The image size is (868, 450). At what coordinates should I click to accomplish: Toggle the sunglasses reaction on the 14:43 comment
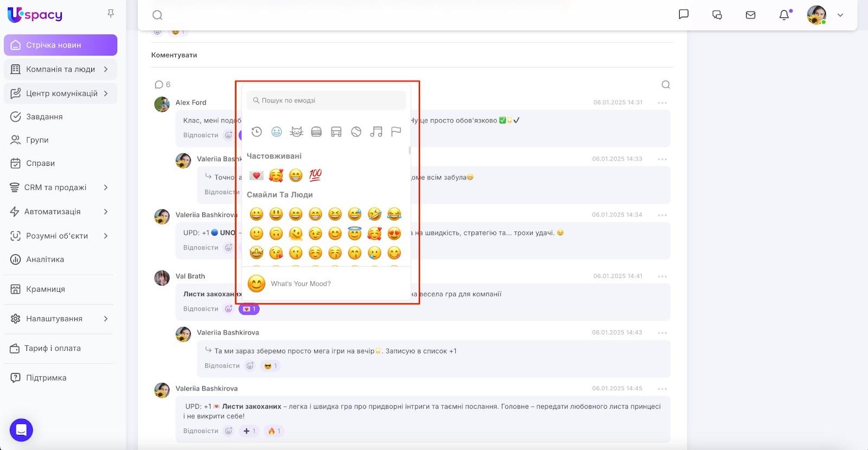tap(271, 366)
